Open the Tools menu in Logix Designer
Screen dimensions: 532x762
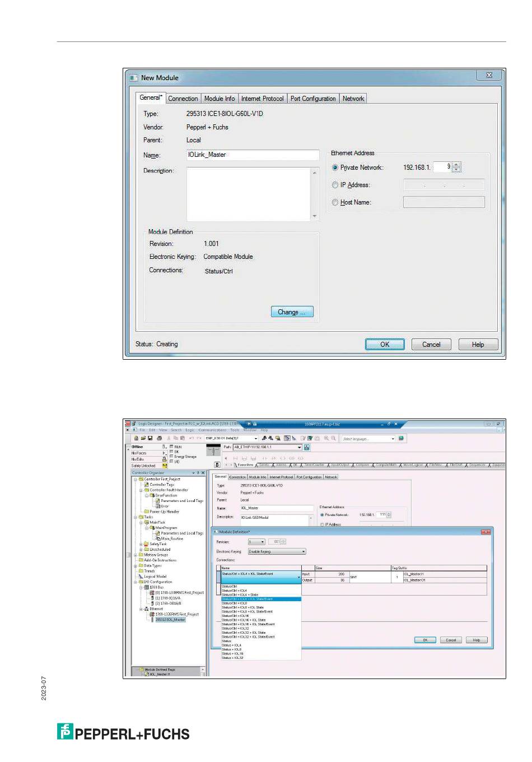point(235,430)
